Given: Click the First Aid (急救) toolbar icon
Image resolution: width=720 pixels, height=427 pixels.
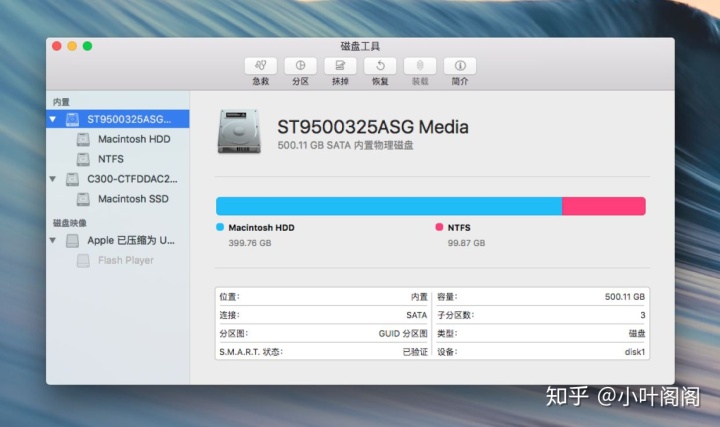Looking at the screenshot, I should 260,66.
